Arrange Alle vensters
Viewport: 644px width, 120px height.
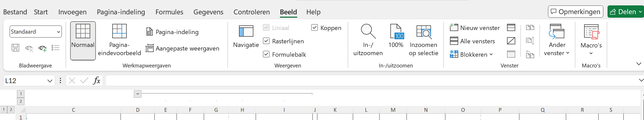point(472,41)
